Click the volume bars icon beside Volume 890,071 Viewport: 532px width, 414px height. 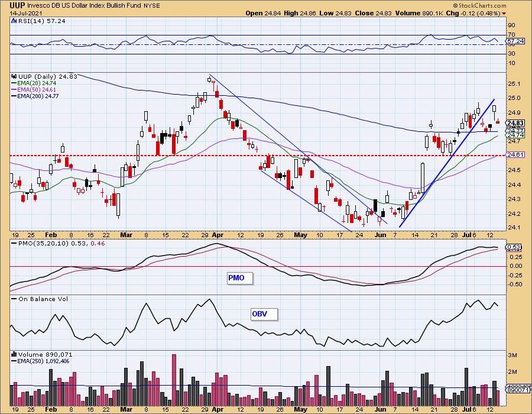[x=14, y=355]
